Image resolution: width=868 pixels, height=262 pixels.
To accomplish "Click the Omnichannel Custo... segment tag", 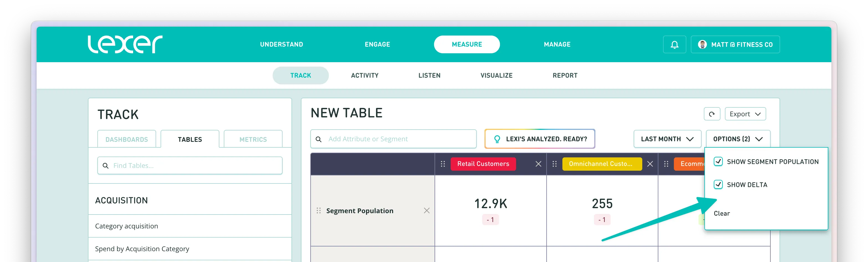I will pyautogui.click(x=602, y=164).
